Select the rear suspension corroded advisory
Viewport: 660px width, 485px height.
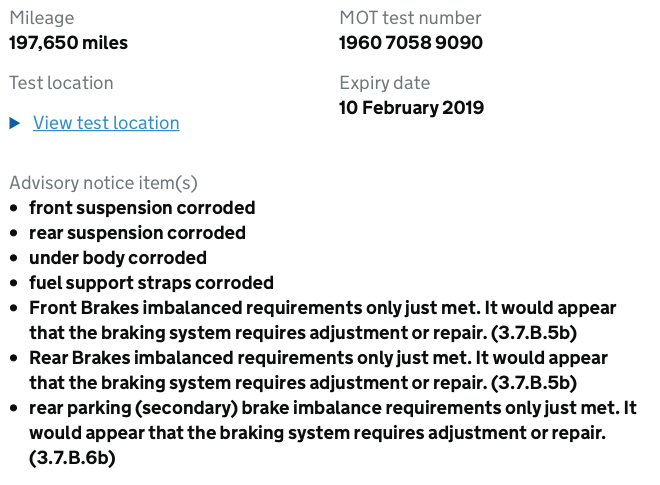click(x=137, y=233)
